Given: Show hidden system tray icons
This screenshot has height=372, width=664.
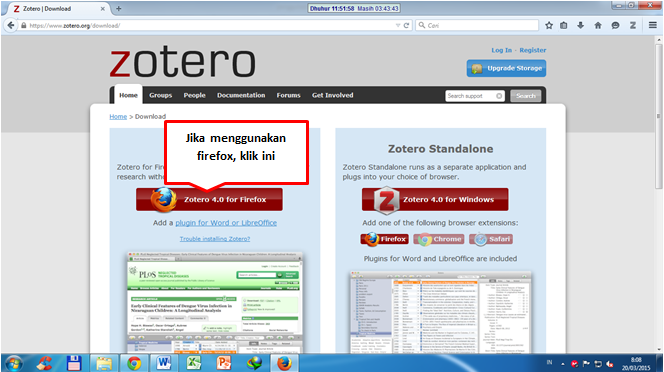Looking at the screenshot, I should tap(563, 364).
